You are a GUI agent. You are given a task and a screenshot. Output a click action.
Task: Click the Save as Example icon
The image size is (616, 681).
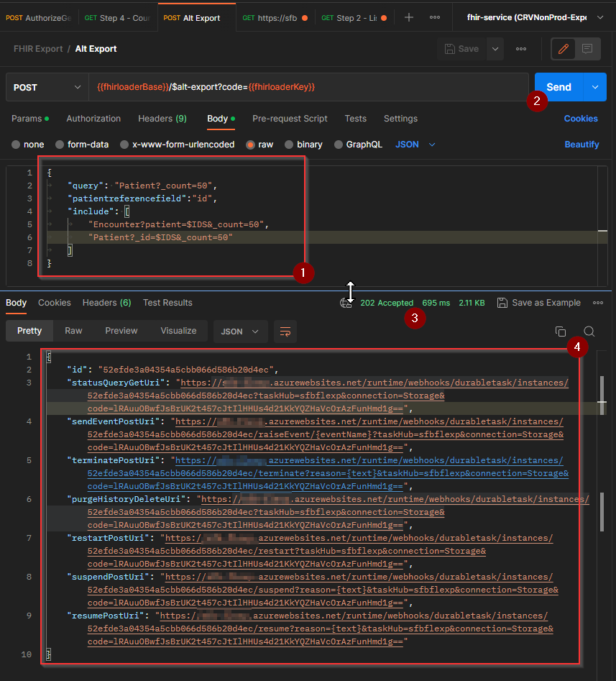coord(502,303)
